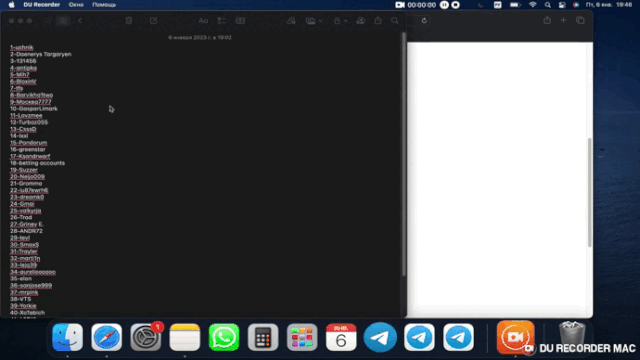The width and height of the screenshot is (640, 360).
Task: Click the note date header text
Action: 200,37
